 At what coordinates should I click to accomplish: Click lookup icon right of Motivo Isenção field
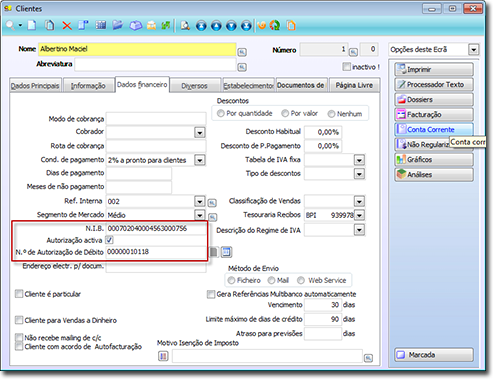pos(368,358)
